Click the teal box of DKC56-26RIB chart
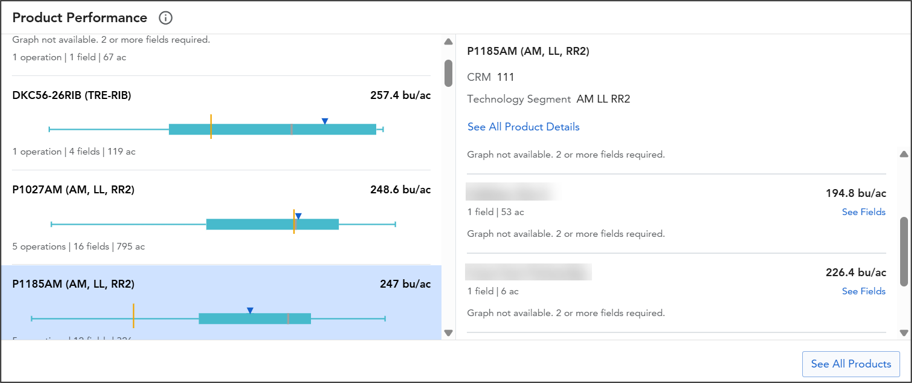 (272, 129)
